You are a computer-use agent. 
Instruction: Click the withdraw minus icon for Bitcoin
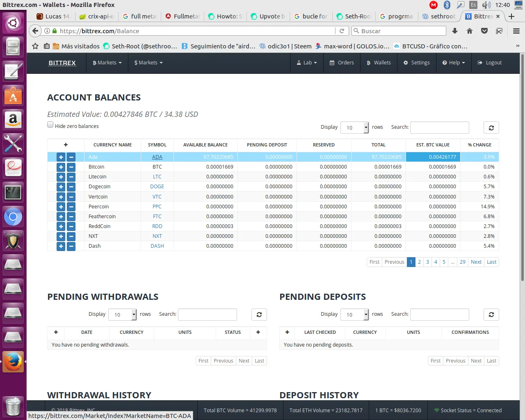(71, 167)
